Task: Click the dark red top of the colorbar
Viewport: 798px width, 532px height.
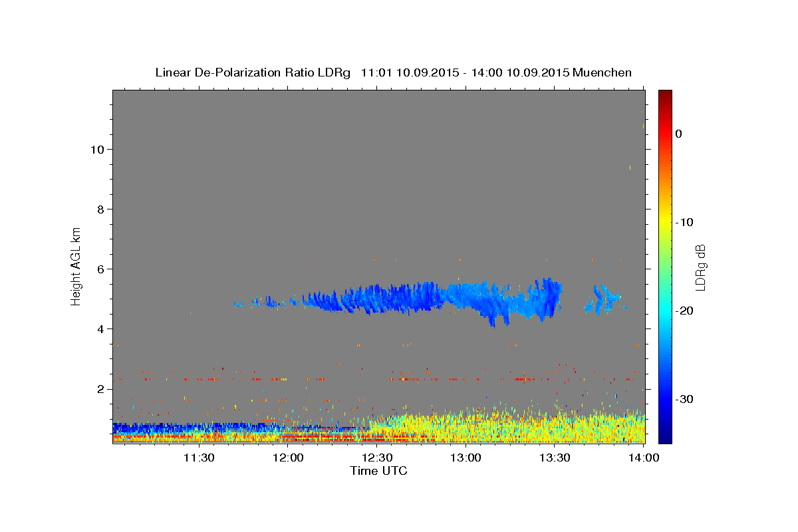Action: pos(665,95)
